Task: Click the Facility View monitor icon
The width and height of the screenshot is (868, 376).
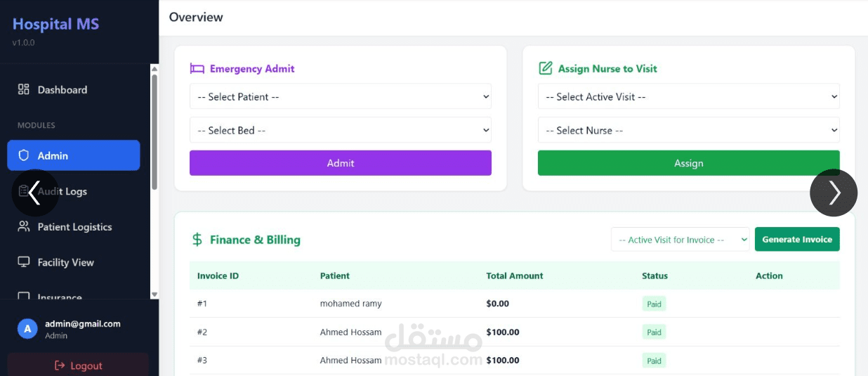Action: click(x=24, y=262)
